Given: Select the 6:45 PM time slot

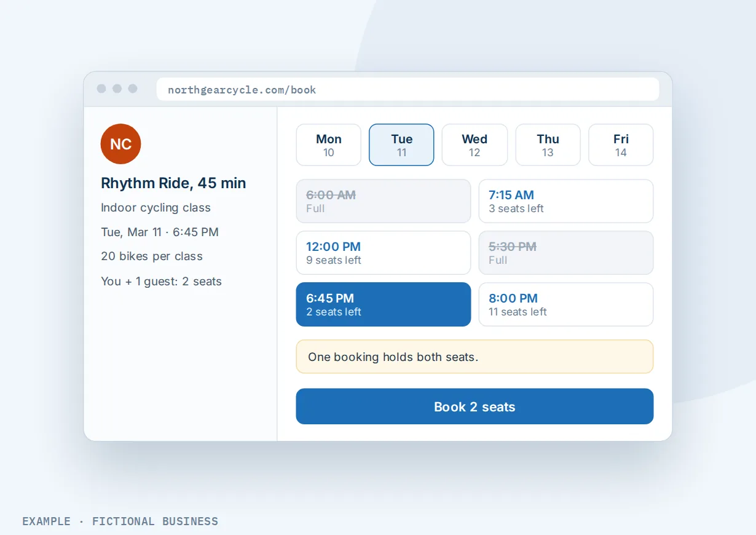Looking at the screenshot, I should click(384, 304).
